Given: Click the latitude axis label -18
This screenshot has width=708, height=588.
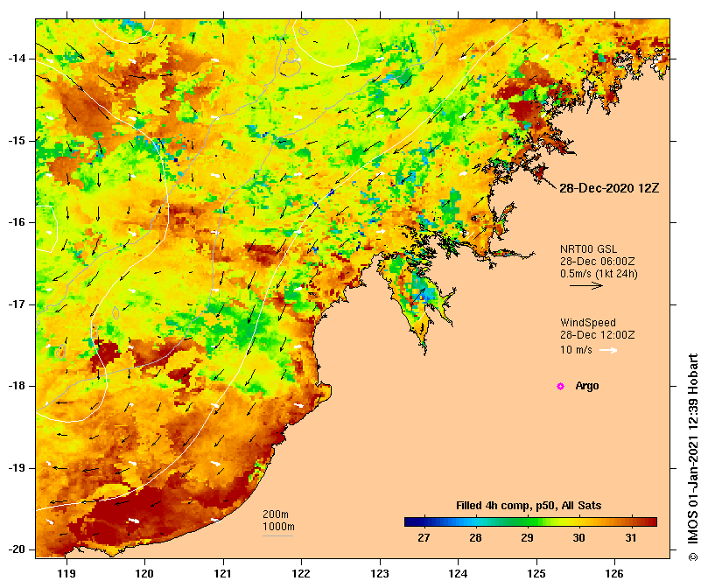Looking at the screenshot, I should (17, 386).
